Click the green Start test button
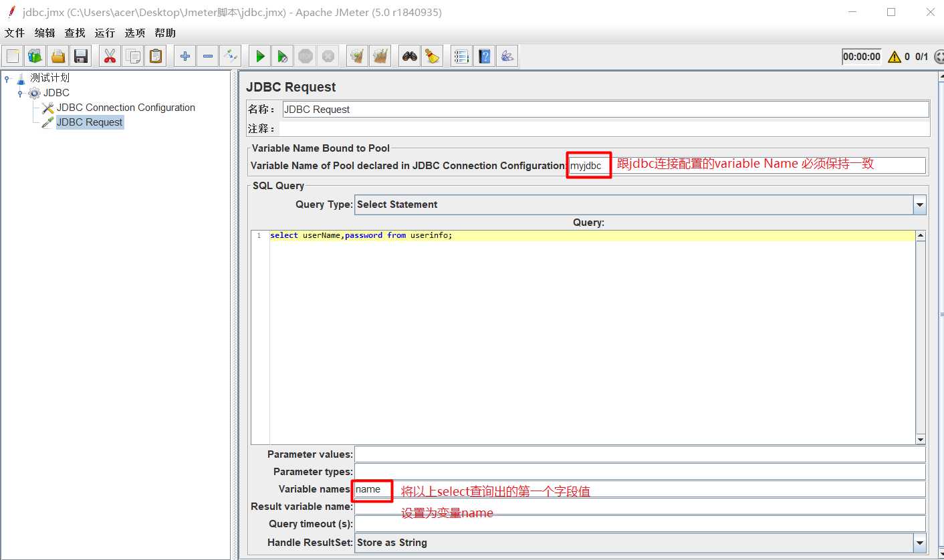 coord(260,57)
